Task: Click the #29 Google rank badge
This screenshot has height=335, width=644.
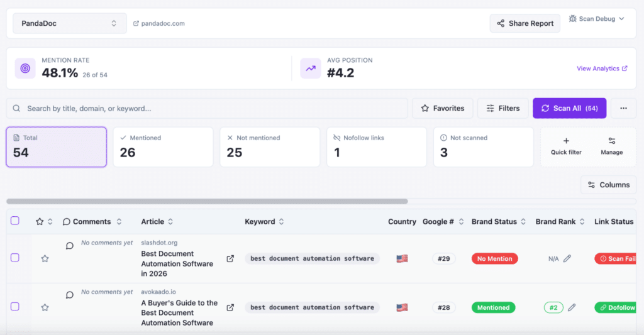Action: click(x=443, y=259)
